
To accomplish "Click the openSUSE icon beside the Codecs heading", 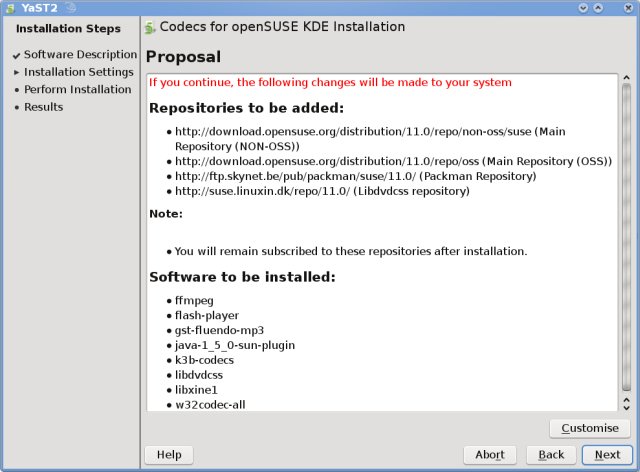I will 150,27.
